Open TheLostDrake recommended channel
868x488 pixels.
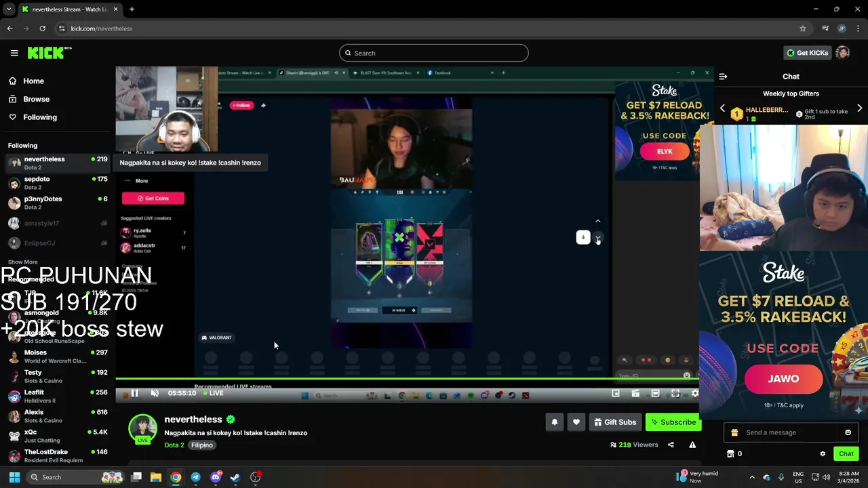(x=58, y=455)
